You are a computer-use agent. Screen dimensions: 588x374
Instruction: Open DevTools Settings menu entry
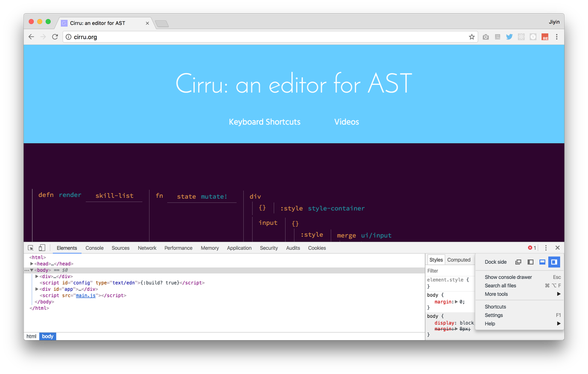tap(519, 315)
